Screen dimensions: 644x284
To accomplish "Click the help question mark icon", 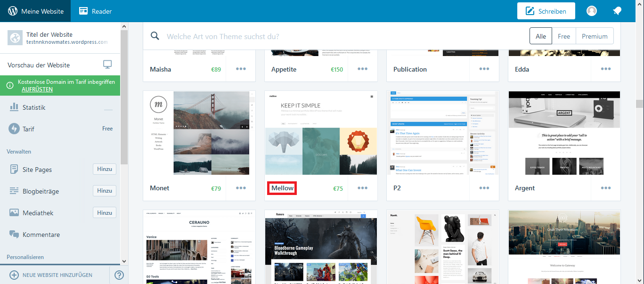I will [119, 275].
